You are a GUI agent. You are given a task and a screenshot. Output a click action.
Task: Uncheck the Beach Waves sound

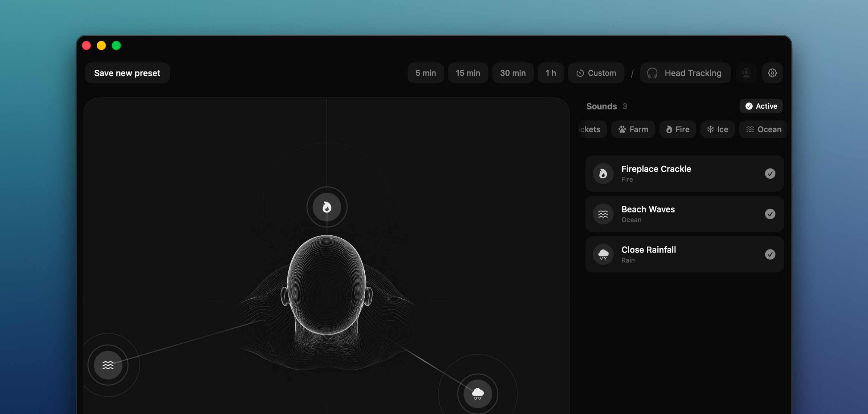point(770,214)
